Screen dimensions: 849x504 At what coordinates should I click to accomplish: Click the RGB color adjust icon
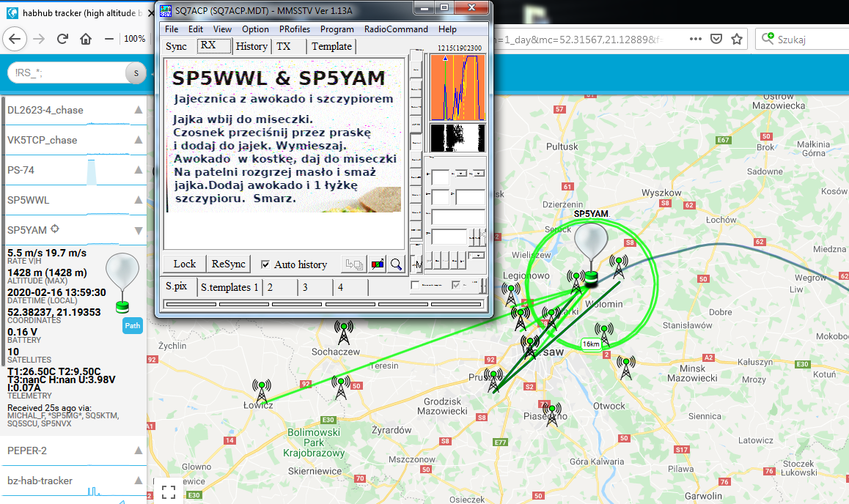click(x=377, y=264)
